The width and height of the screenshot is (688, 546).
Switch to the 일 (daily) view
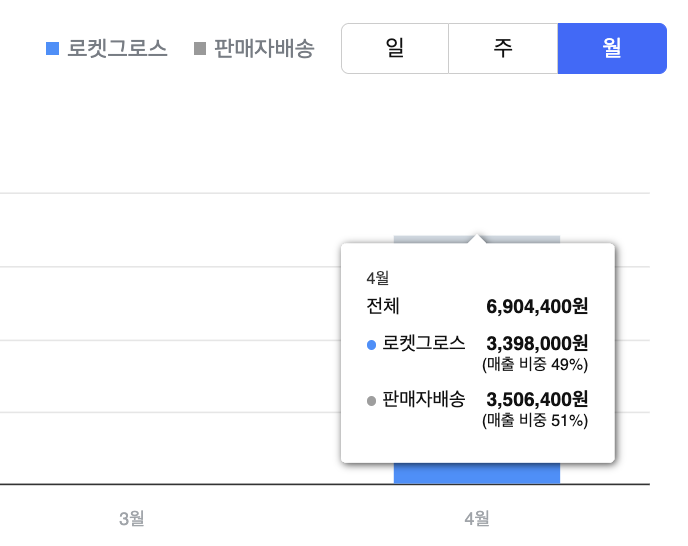point(395,48)
